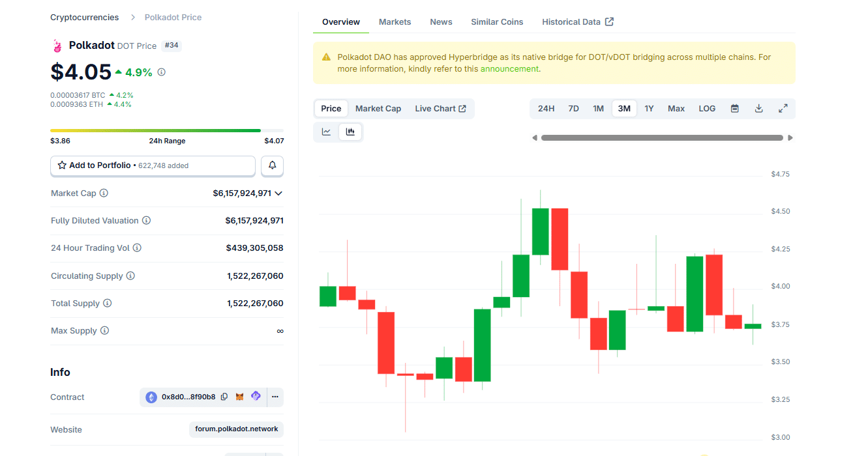Show Circulating Supply info icon
Viewport: 868px width, 456px height.
130,276
